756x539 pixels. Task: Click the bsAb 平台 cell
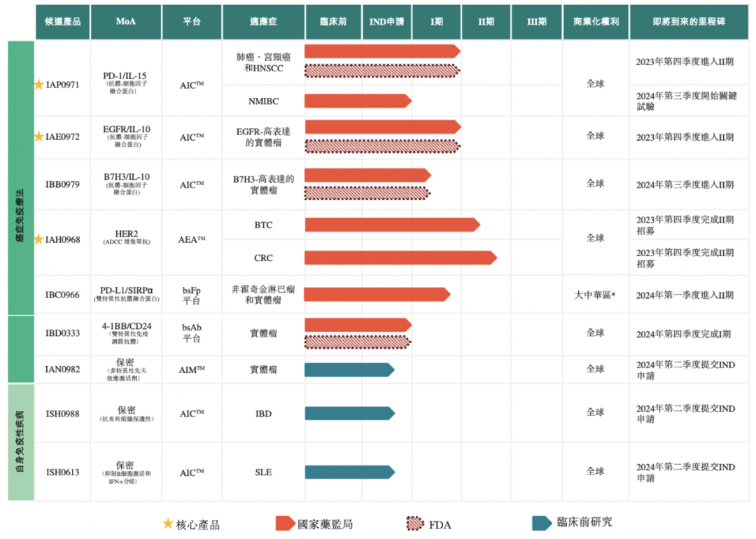tap(192, 333)
